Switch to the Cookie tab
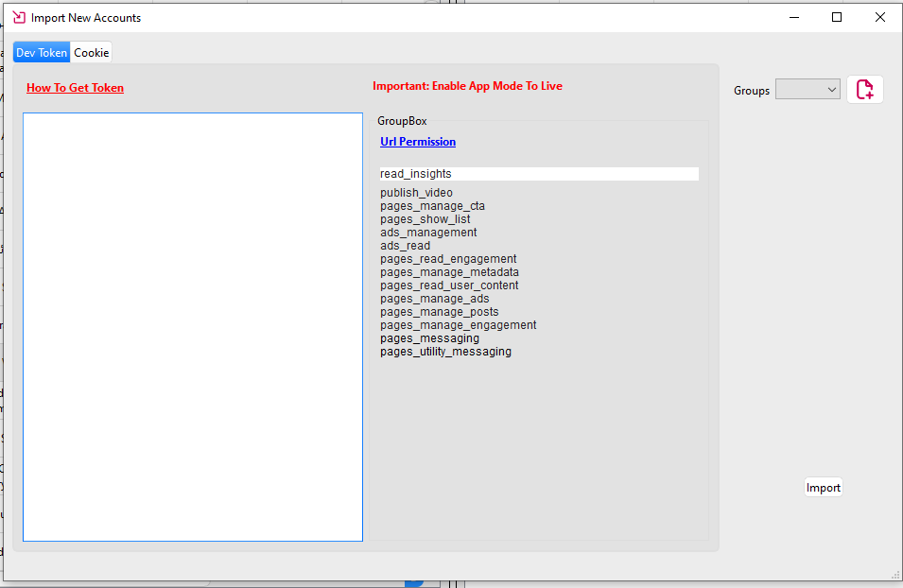This screenshot has width=903, height=588. coord(92,53)
